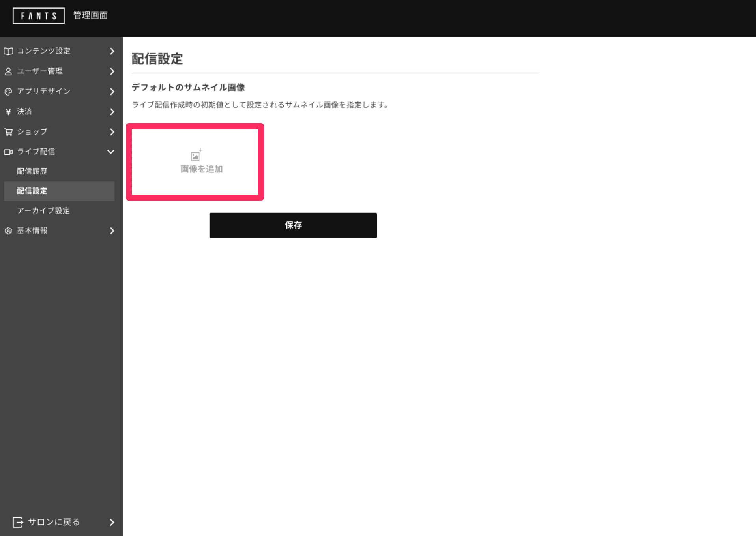Viewport: 756px width, 536px height.
Task: Open 基本情報 menu
Action: pos(32,231)
